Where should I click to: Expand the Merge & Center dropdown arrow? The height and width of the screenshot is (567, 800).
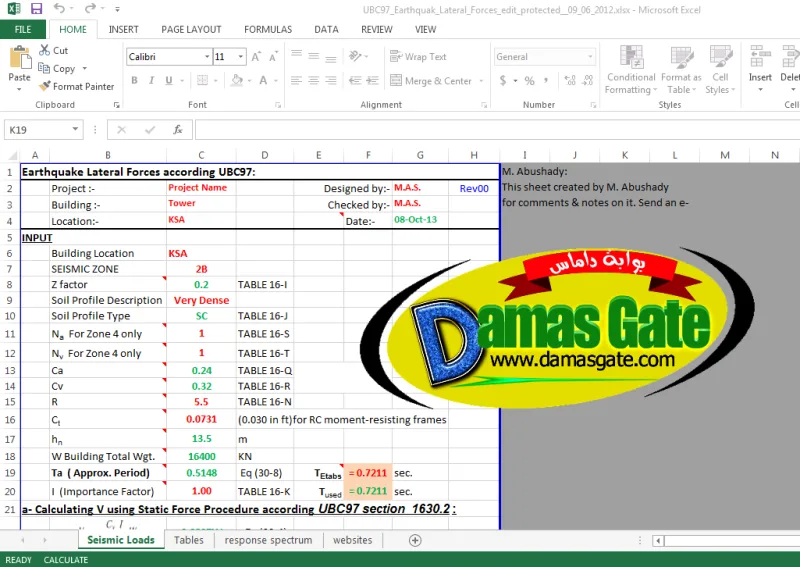(481, 81)
